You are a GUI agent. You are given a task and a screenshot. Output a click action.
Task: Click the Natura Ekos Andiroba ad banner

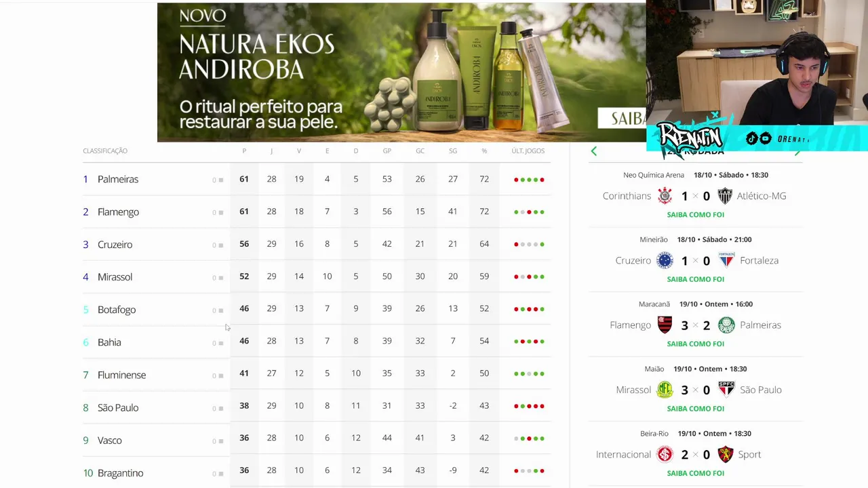click(x=401, y=73)
